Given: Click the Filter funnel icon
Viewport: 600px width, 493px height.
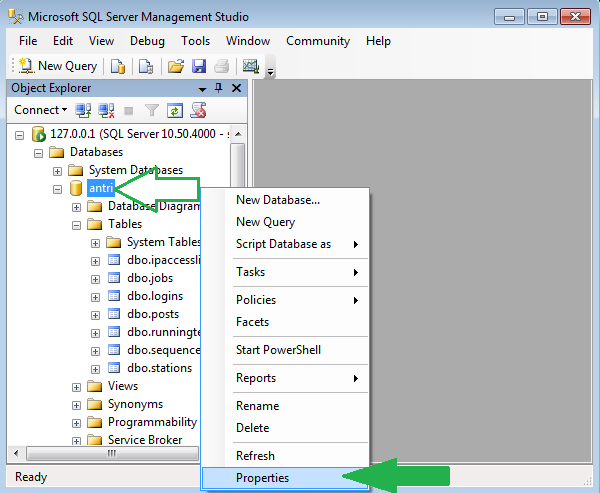Looking at the screenshot, I should coord(152,111).
